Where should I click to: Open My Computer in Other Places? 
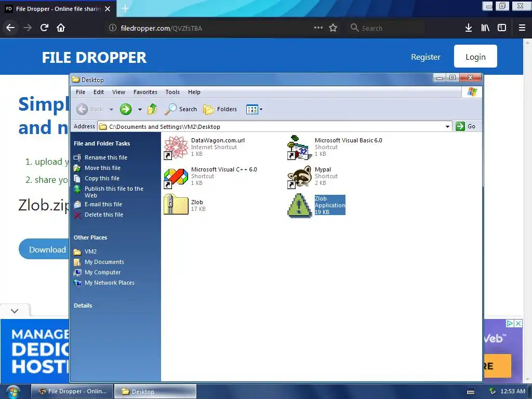[102, 272]
